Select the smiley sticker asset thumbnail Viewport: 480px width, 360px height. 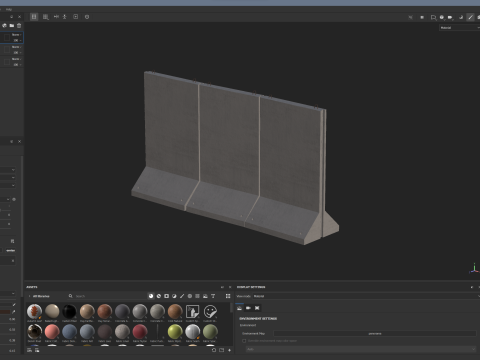click(210, 312)
